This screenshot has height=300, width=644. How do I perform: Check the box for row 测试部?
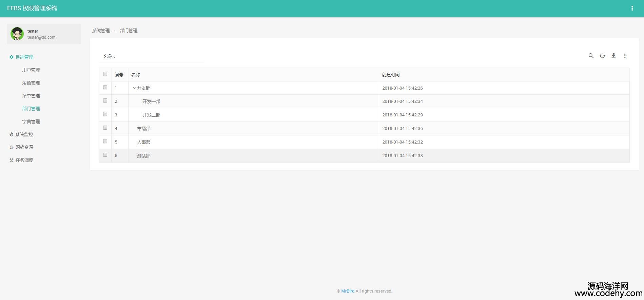[105, 155]
